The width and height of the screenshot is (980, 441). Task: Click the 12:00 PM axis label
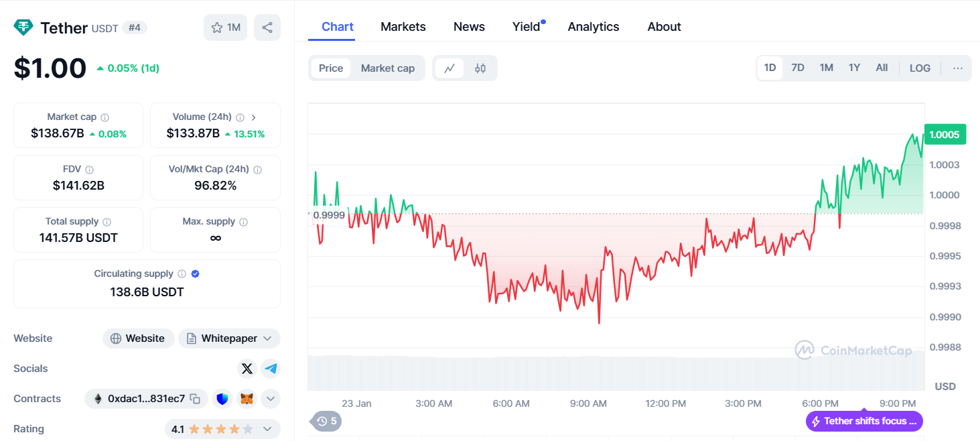(x=666, y=403)
